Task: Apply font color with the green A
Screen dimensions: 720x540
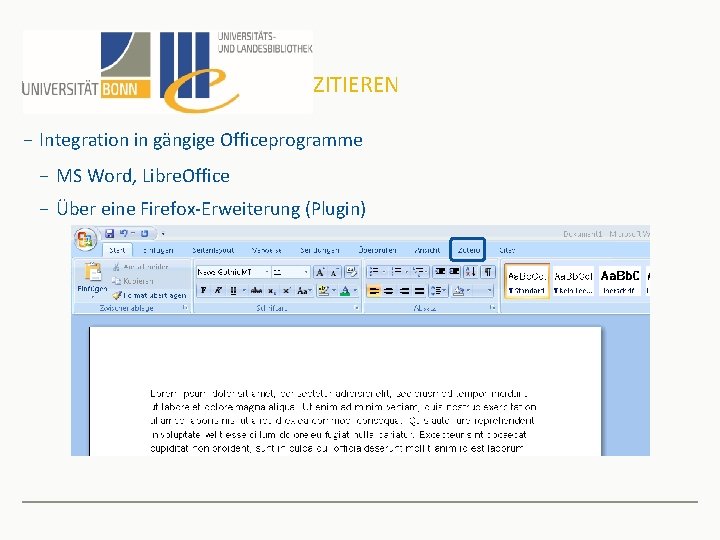Action: point(345,291)
